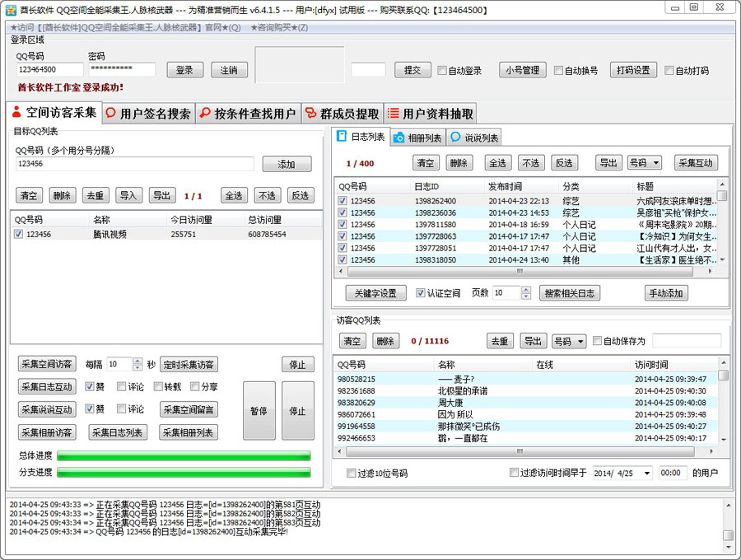Viewport: 741px width, 560px height.
Task: Enable the 自动登录 checkbox
Action: tap(442, 71)
